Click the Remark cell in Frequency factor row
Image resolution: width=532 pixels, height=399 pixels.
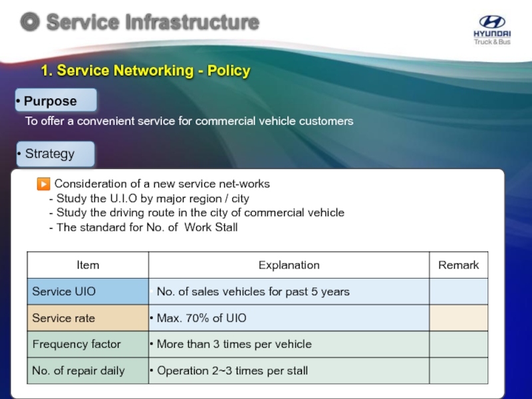click(459, 344)
